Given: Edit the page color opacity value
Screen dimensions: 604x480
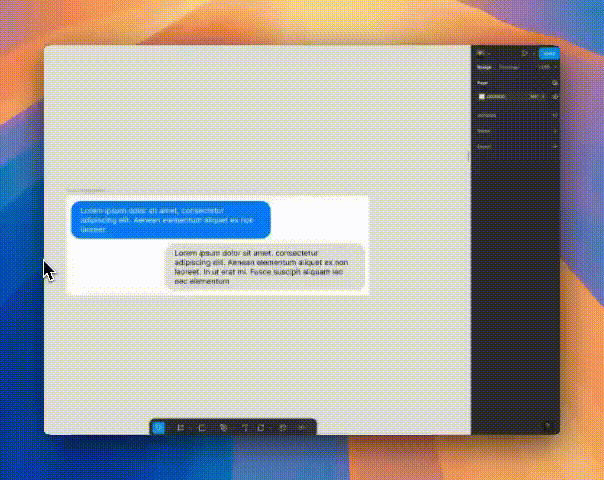Looking at the screenshot, I should coord(534,97).
